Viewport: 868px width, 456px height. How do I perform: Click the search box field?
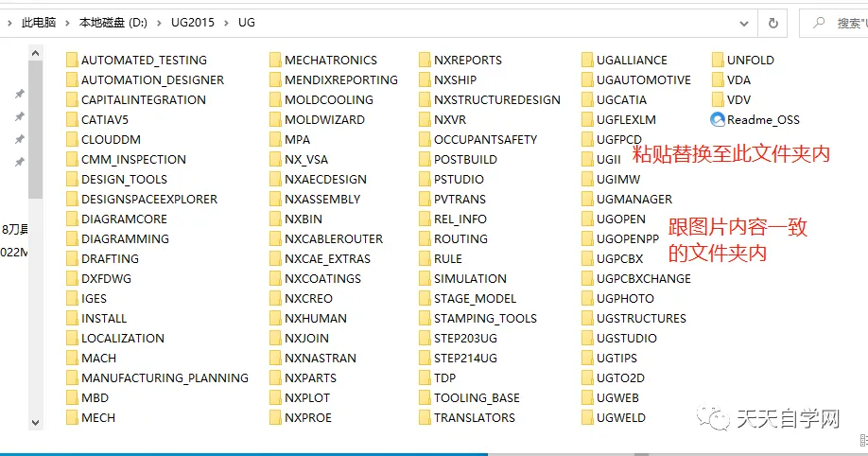[834, 24]
